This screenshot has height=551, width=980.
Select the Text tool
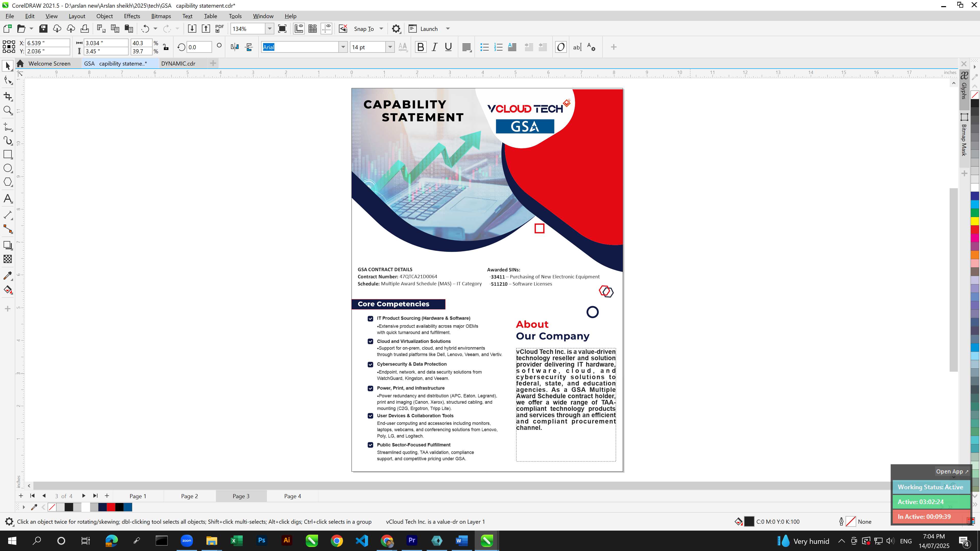pos(8,198)
